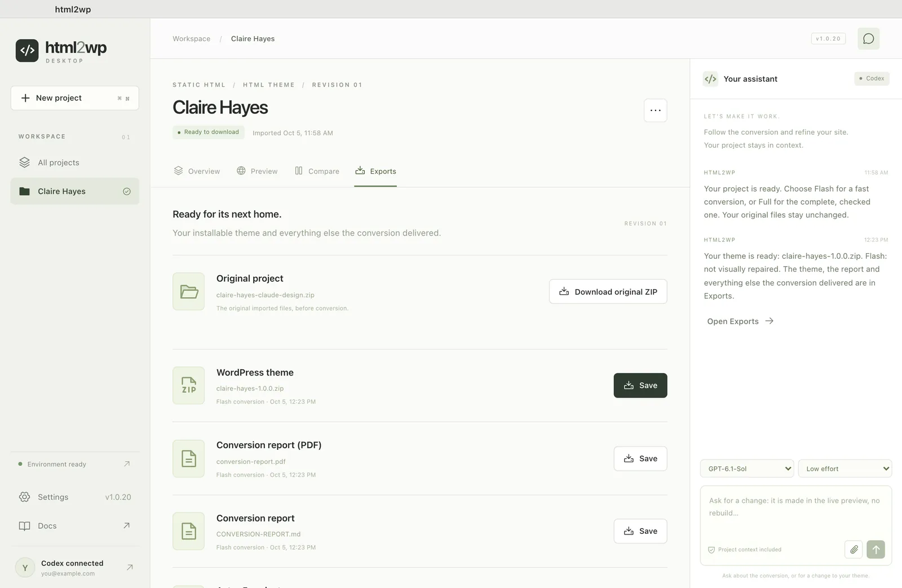Select Claire Hayes project in sidebar

75,192
